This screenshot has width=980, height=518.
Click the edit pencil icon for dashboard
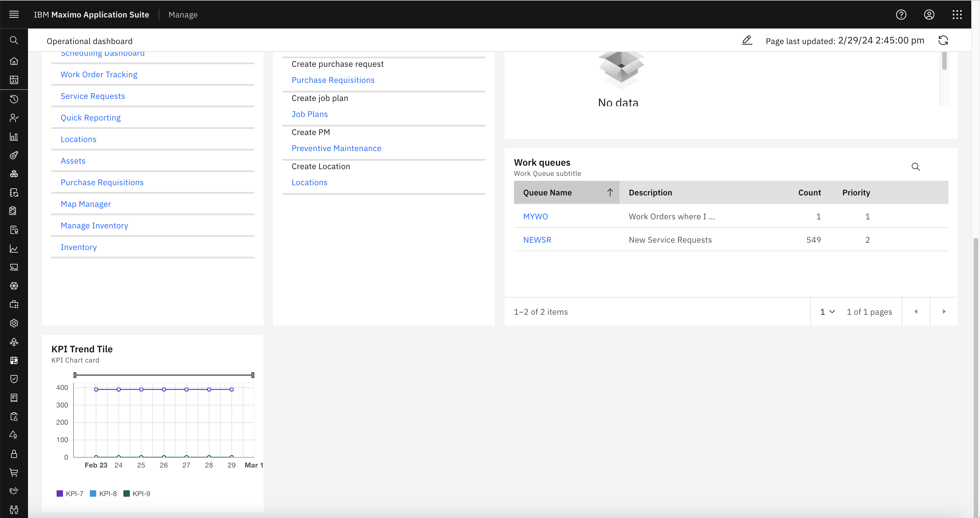[747, 40]
